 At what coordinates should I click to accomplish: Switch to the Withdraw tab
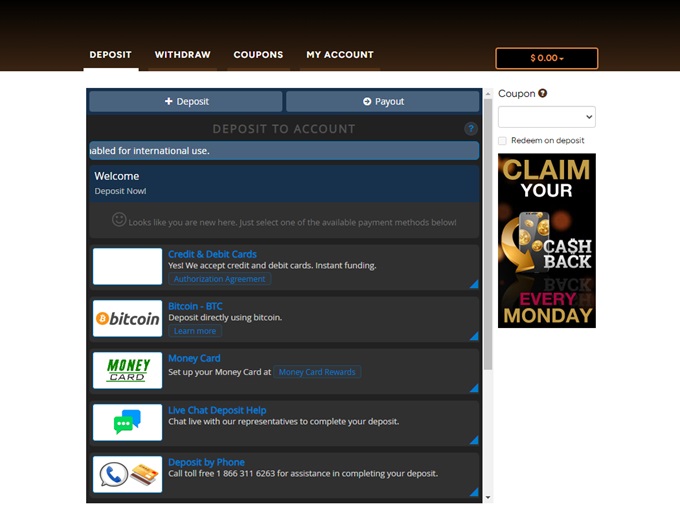pyautogui.click(x=182, y=55)
